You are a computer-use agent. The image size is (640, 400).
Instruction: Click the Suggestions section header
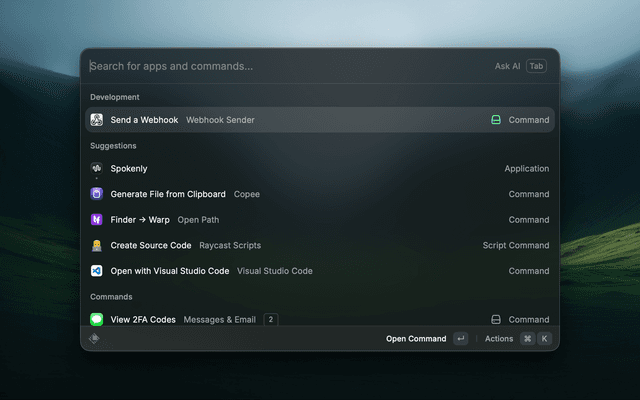[113, 146]
